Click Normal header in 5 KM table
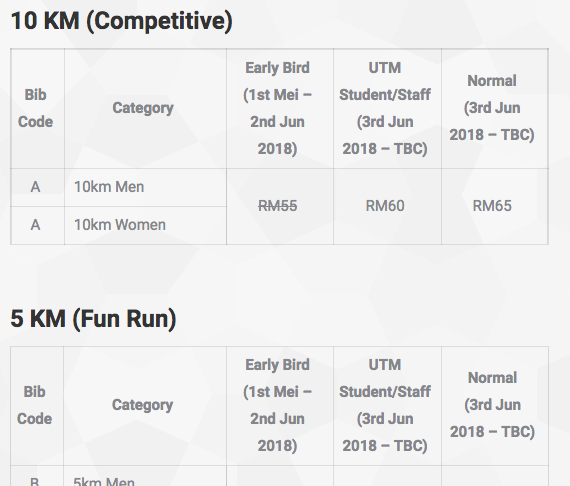 tap(493, 405)
